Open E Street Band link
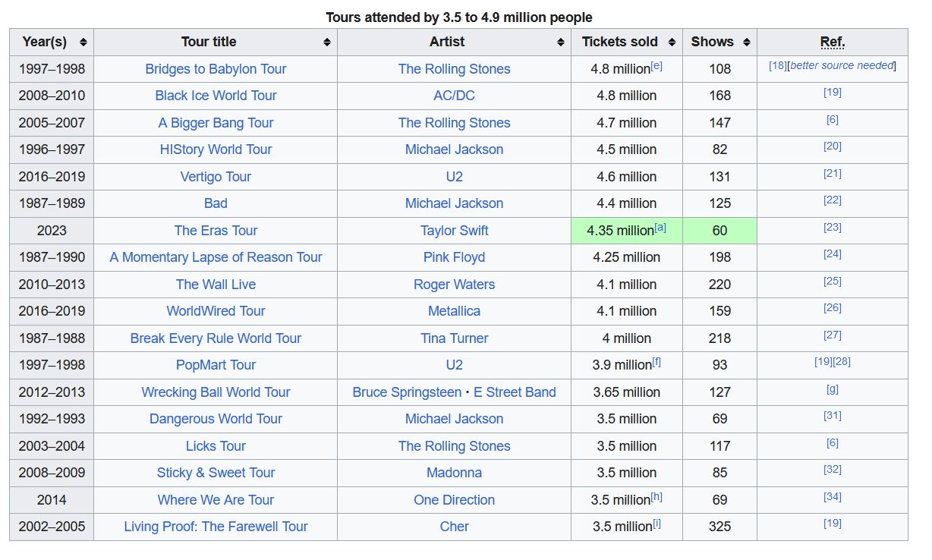This screenshot has height=560, width=932. (515, 392)
